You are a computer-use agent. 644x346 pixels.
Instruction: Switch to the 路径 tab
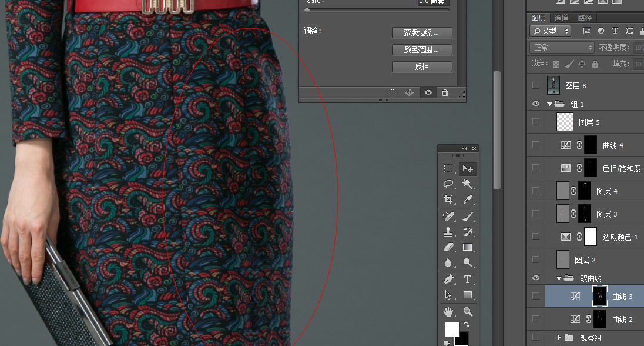(x=585, y=18)
